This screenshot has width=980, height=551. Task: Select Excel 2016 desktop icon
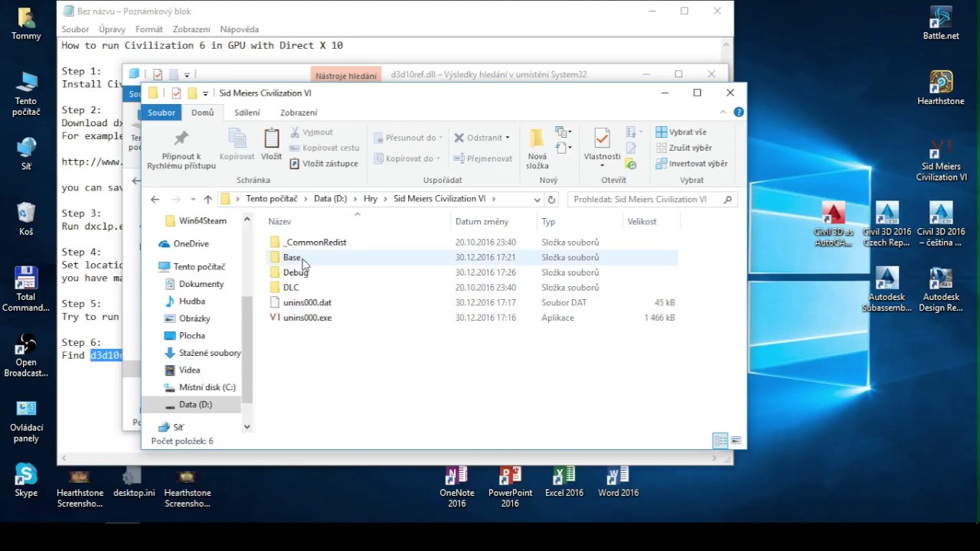coord(564,481)
